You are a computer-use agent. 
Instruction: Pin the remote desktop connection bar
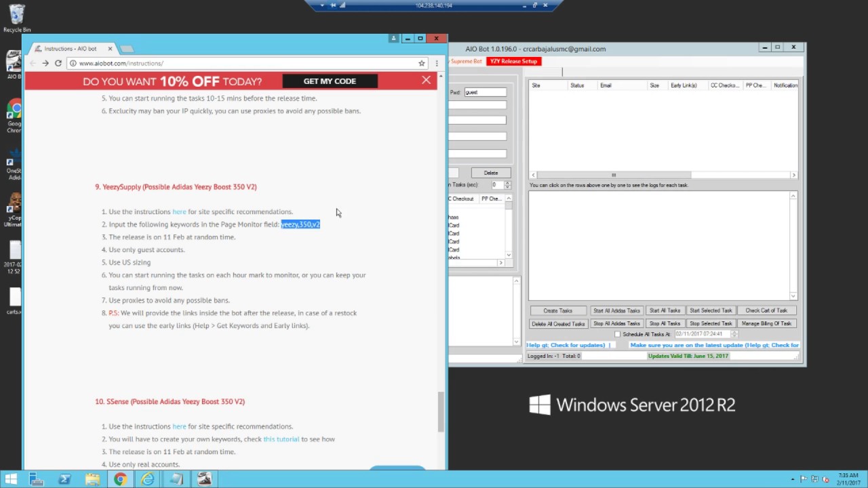click(333, 5)
